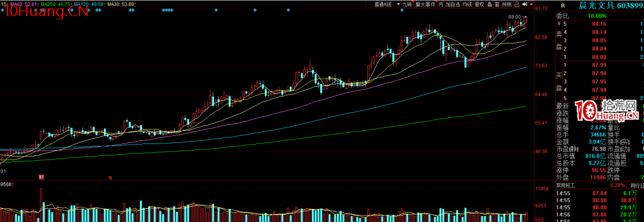Toggle the padlock lock icon

[517, 4]
